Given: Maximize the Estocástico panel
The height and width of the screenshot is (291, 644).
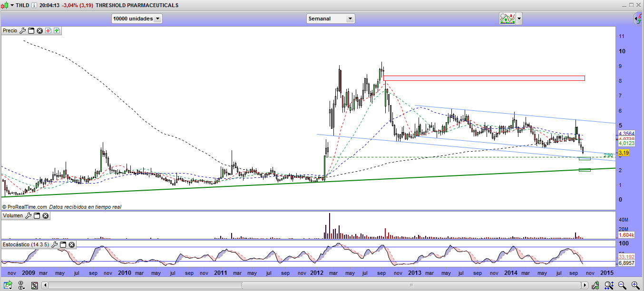Looking at the screenshot, I should [x=63, y=244].
